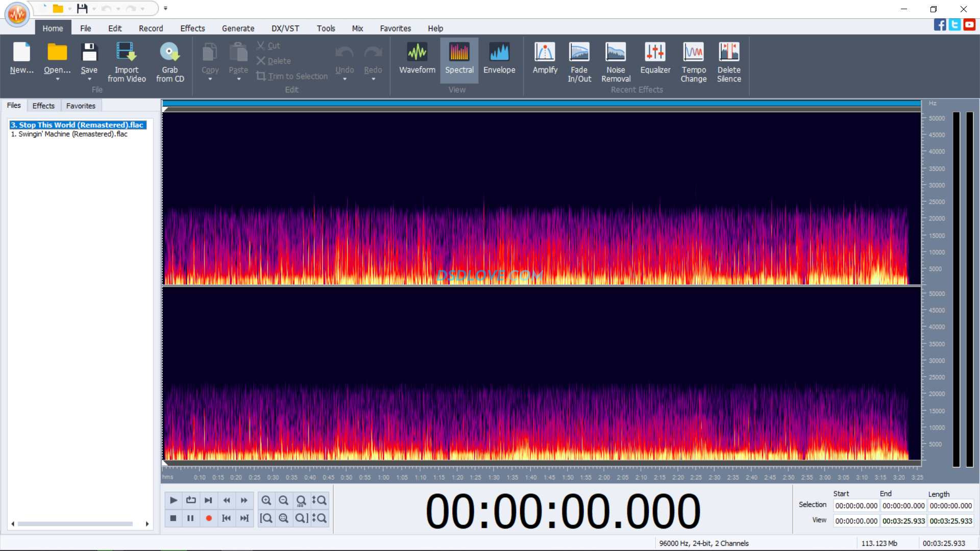Click Trim to Selection button
The height and width of the screenshot is (551, 980).
pos(292,76)
